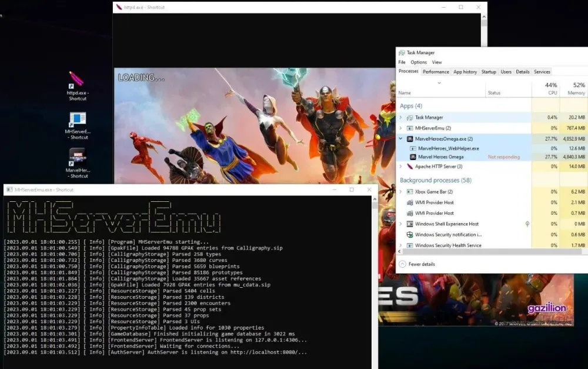Collapse the MarvelHeroesOmega.exe process group
This screenshot has height=369, width=588.
click(401, 139)
